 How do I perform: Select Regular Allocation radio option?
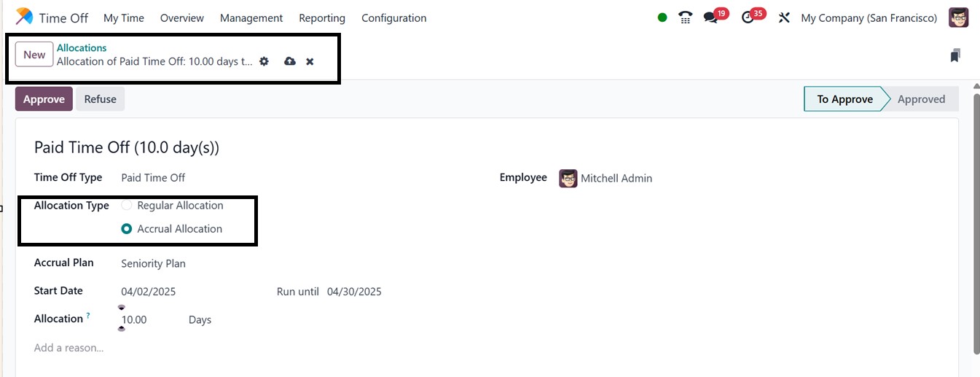127,206
